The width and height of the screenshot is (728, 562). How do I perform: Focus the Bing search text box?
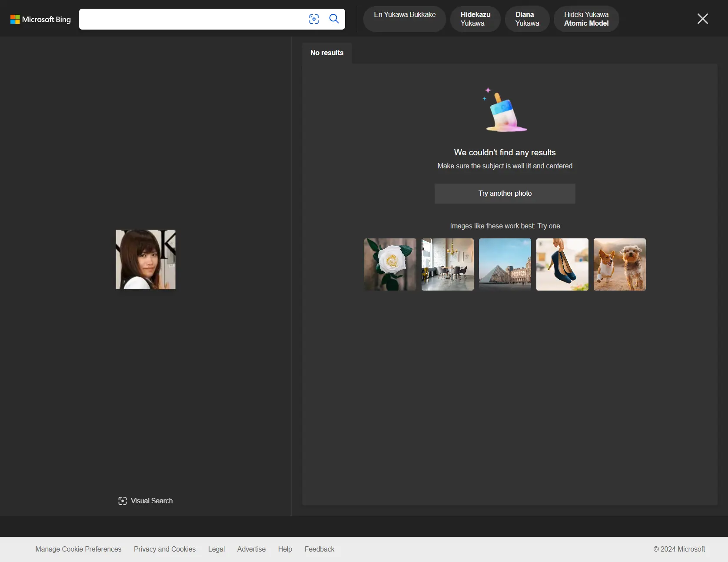click(x=191, y=19)
